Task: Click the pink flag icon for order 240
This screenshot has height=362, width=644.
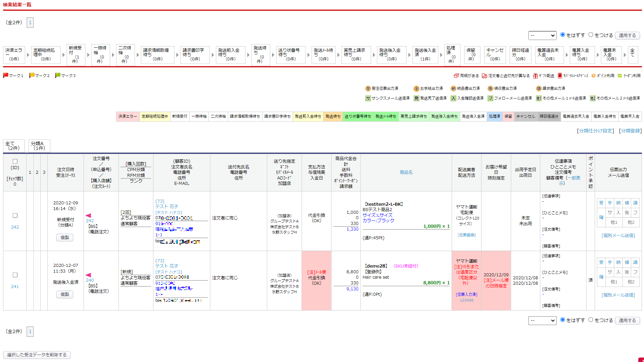Action: point(88,275)
